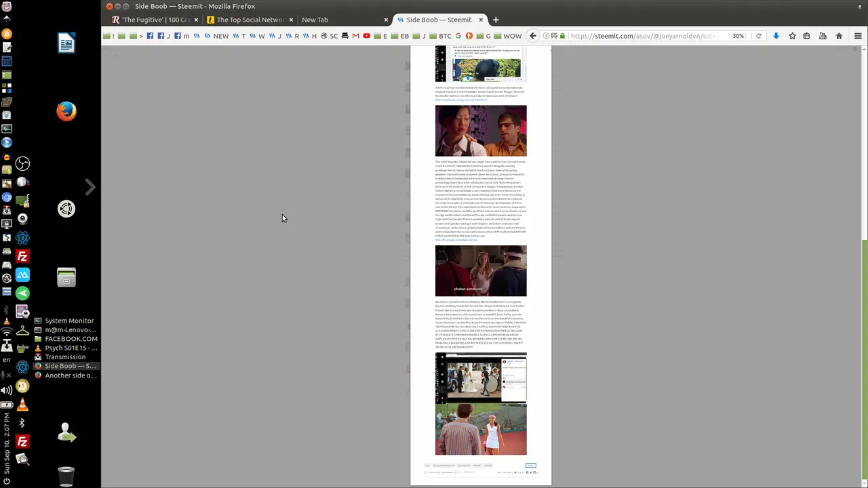Image resolution: width=868 pixels, height=488 pixels.
Task: Open the battery status indicator
Action: [7, 404]
